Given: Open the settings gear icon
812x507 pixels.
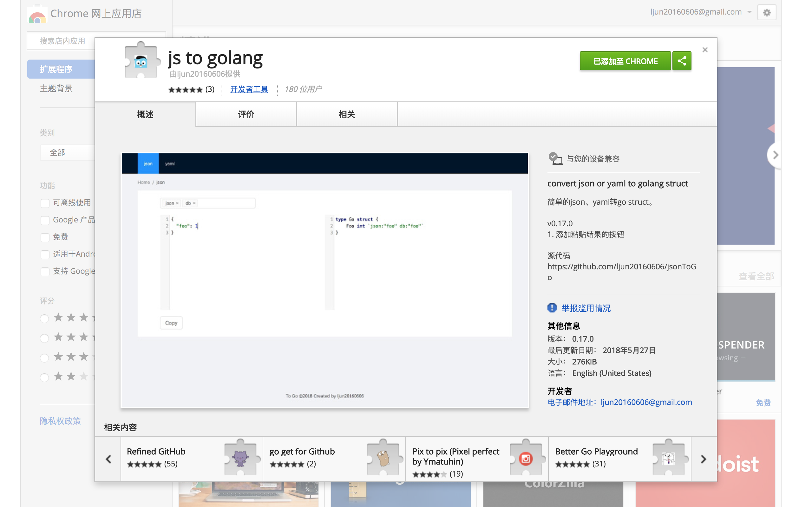Looking at the screenshot, I should (x=766, y=13).
